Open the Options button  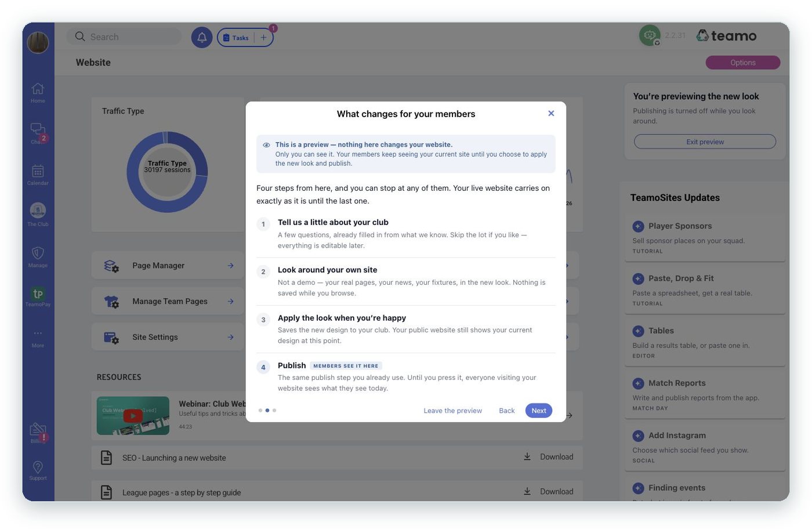pos(742,63)
